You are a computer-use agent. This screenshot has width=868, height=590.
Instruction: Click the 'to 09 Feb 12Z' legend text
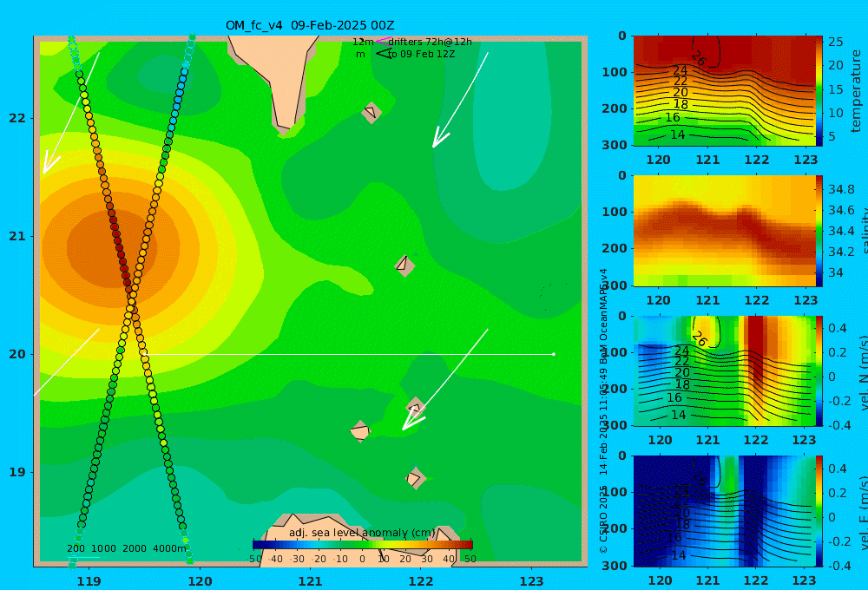pyautogui.click(x=421, y=55)
